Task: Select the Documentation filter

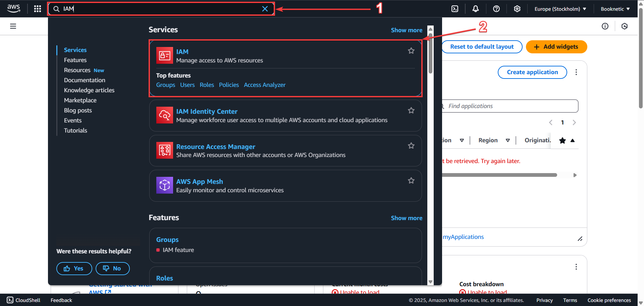Action: 85,80
